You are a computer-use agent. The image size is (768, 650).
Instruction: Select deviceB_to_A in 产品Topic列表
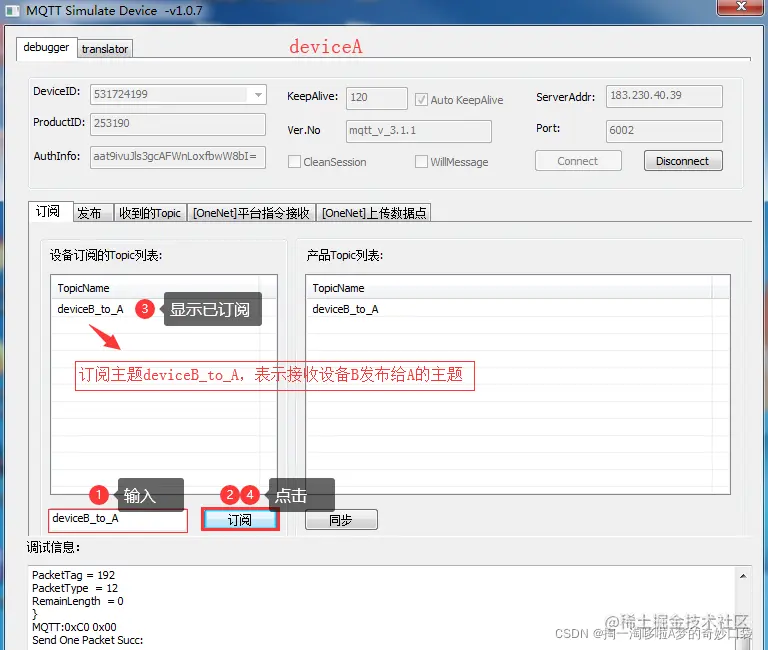point(345,309)
